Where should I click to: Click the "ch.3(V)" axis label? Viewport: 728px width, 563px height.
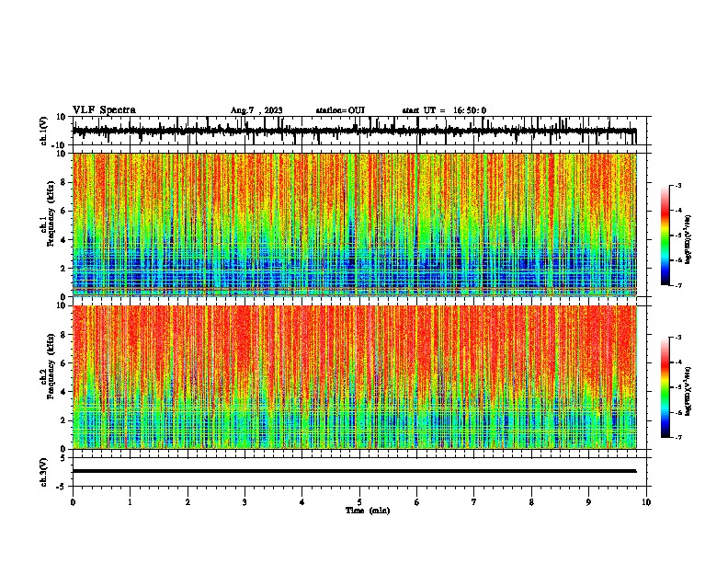point(44,472)
